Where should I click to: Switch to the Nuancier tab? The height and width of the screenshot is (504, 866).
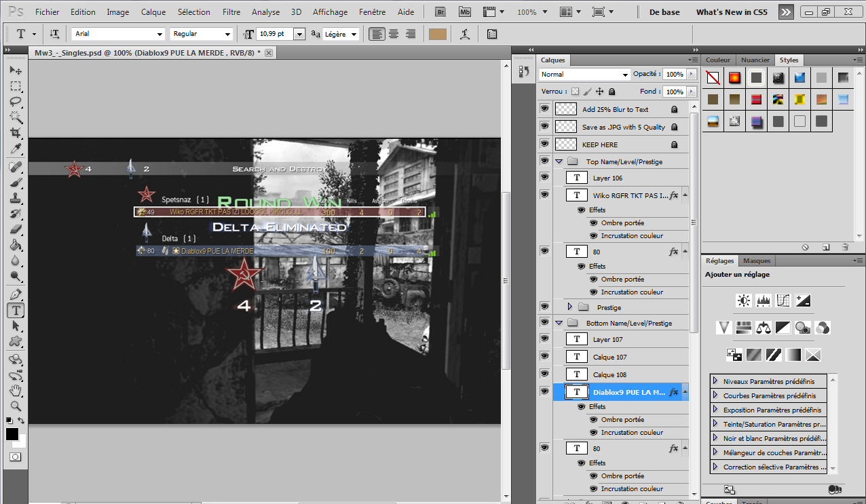click(x=755, y=60)
